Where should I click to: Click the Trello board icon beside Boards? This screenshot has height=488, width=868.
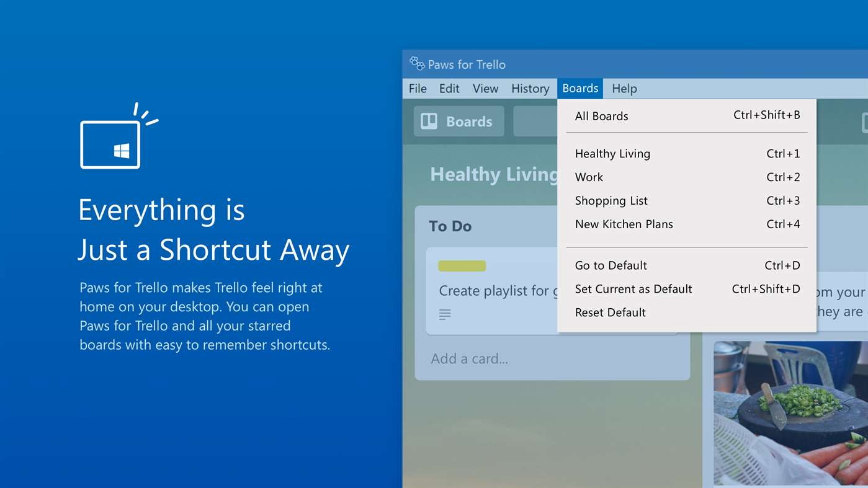[x=429, y=122]
